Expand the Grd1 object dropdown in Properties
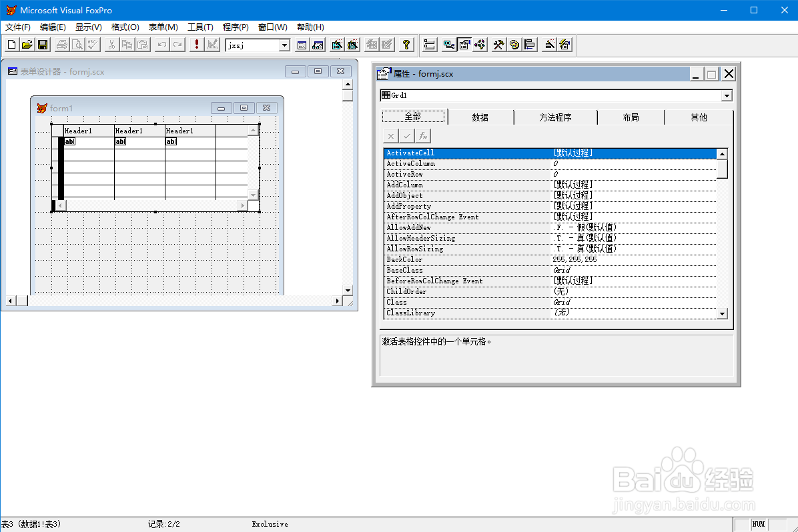This screenshot has width=798, height=532. coord(727,95)
